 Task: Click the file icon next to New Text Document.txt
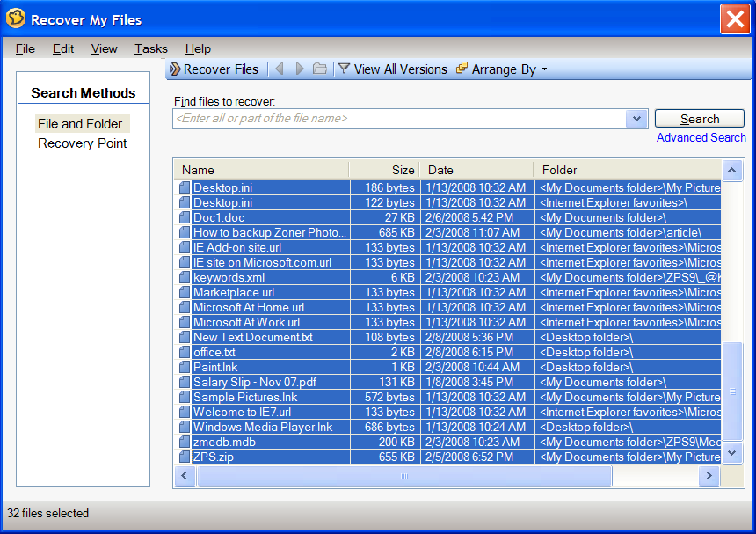coord(185,337)
